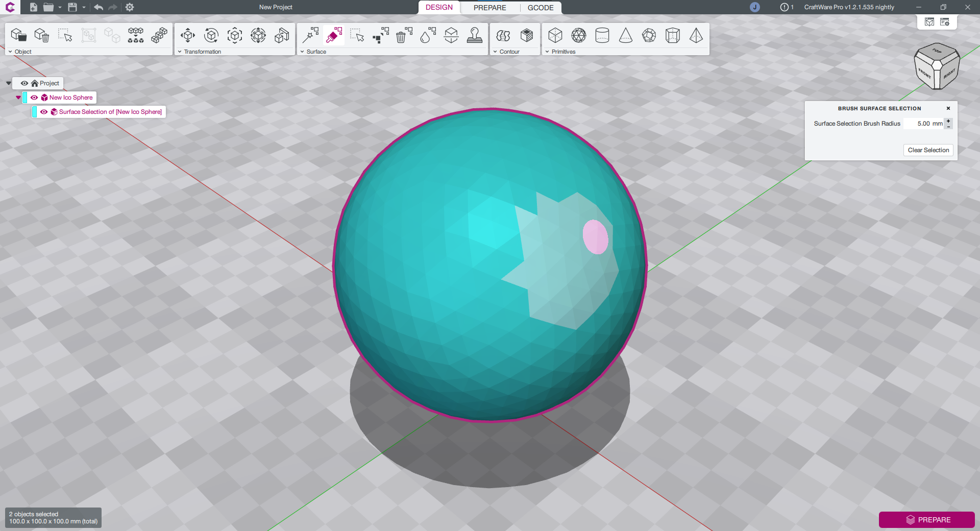
Task: Toggle visibility of the Project root
Action: pyautogui.click(x=24, y=83)
